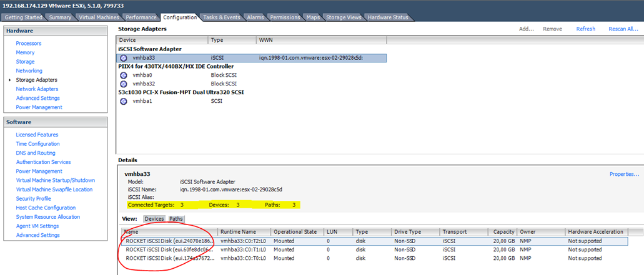Open the Getting Started tab
Screen dimensions: 644x275
[x=23, y=17]
